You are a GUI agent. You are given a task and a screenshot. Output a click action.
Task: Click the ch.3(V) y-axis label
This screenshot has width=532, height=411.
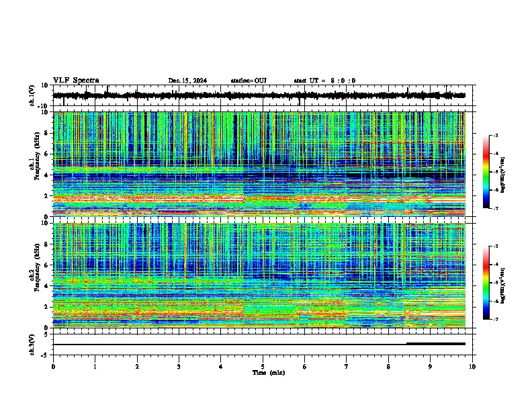pyautogui.click(x=32, y=345)
